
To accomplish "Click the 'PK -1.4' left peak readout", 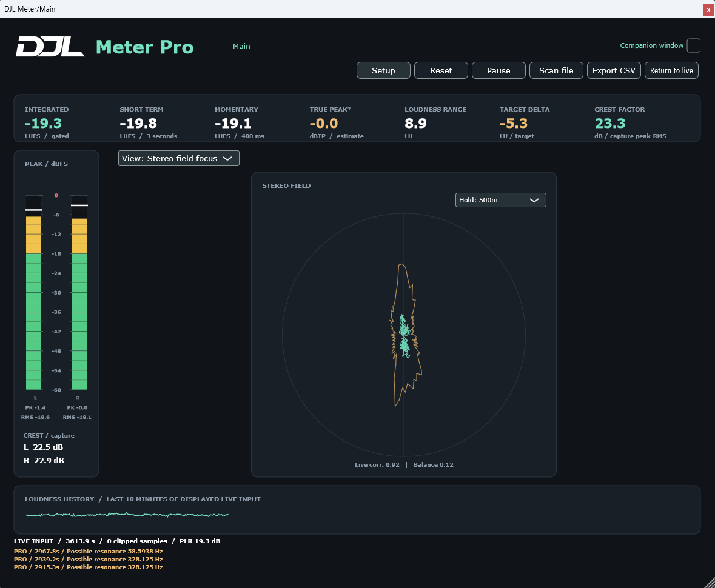I will pos(35,407).
